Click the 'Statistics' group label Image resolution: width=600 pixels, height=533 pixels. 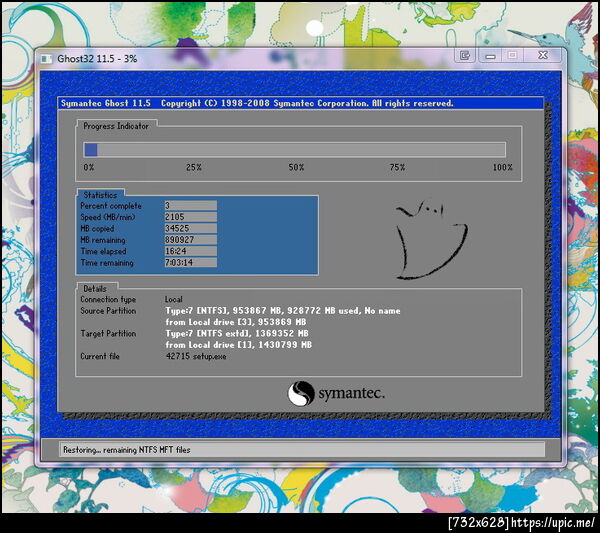(x=100, y=195)
